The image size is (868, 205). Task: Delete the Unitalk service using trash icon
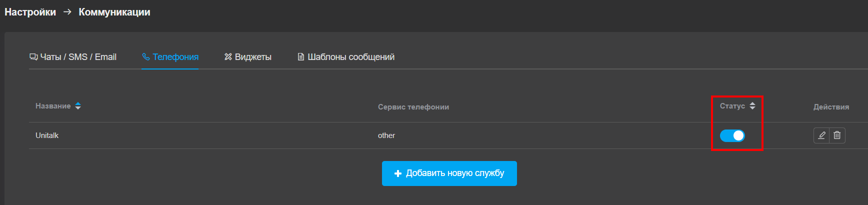click(837, 135)
